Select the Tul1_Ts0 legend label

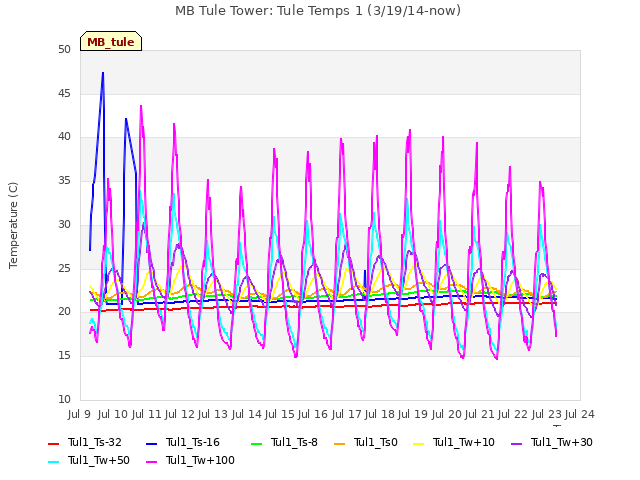click(x=376, y=442)
